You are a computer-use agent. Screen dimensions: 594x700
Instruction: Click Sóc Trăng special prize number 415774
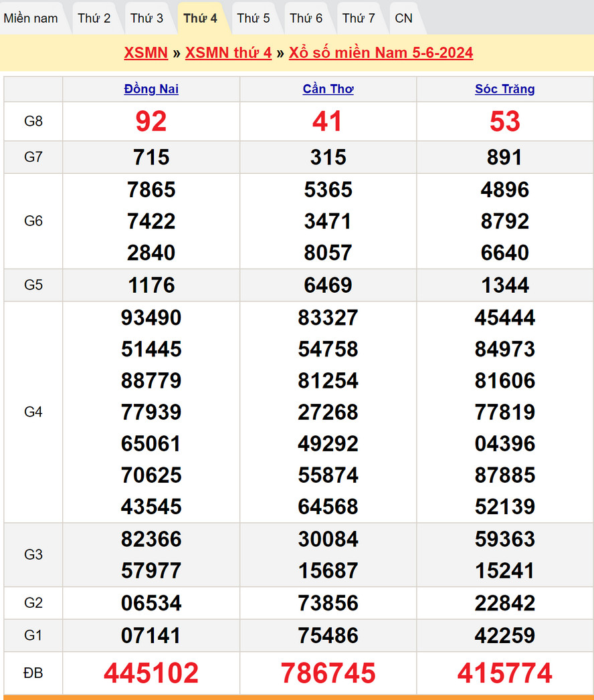[504, 673]
